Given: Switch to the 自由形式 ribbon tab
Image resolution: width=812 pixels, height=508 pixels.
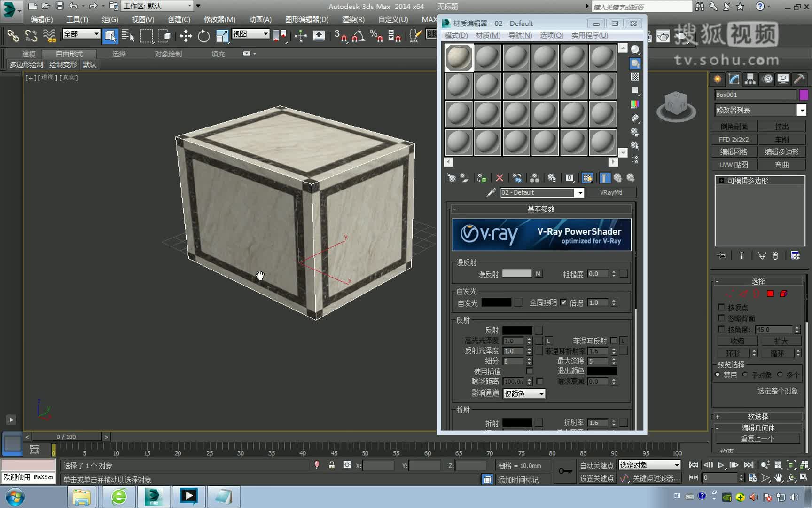Looking at the screenshot, I should pyautogui.click(x=68, y=54).
